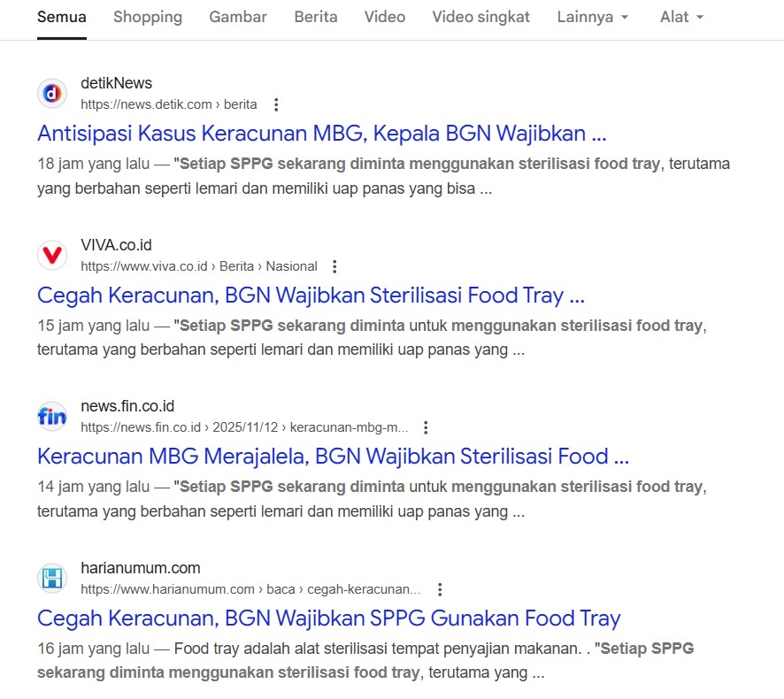
Task: Click the detikNews favicon icon
Action: pos(52,94)
